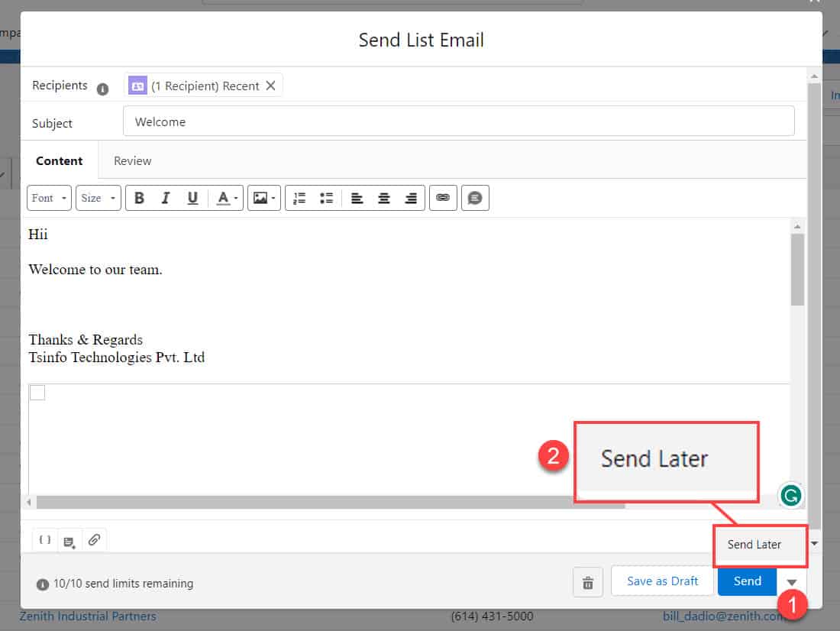Toggle bold formatting
Image resolution: width=840 pixels, height=631 pixels.
click(x=139, y=198)
